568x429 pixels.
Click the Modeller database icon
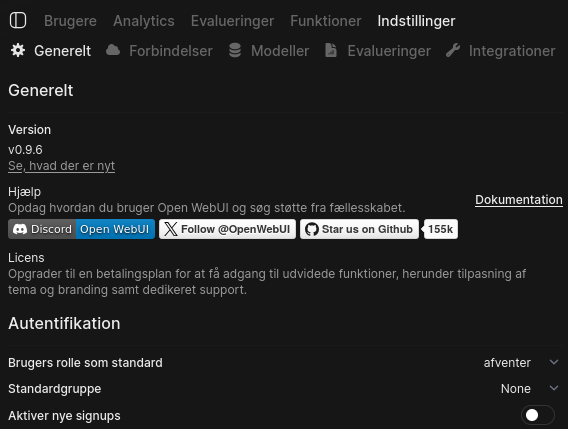tap(235, 50)
